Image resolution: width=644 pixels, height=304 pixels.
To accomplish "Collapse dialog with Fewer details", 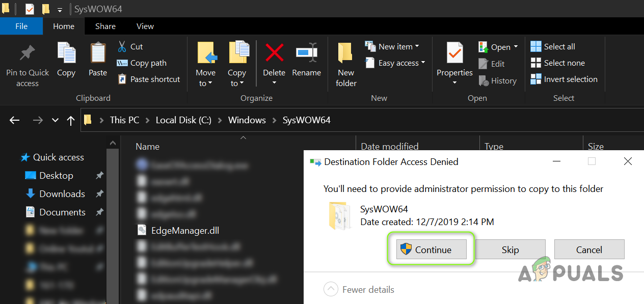I will [x=359, y=290].
